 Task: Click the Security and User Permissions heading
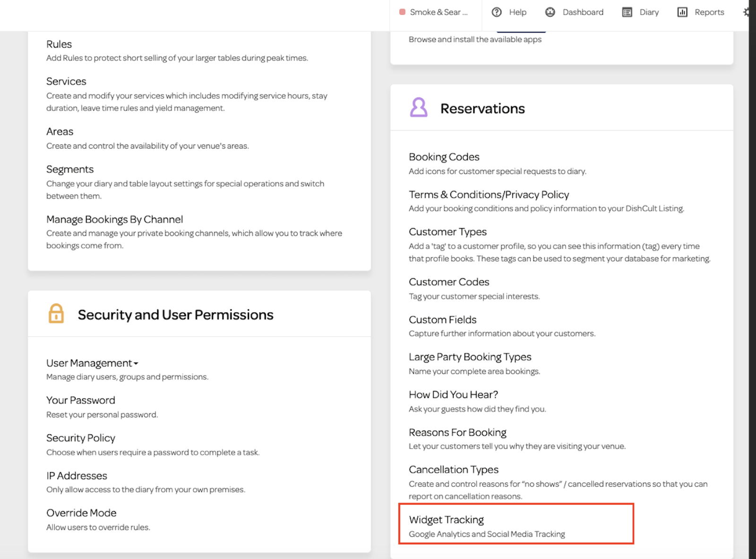click(x=175, y=315)
